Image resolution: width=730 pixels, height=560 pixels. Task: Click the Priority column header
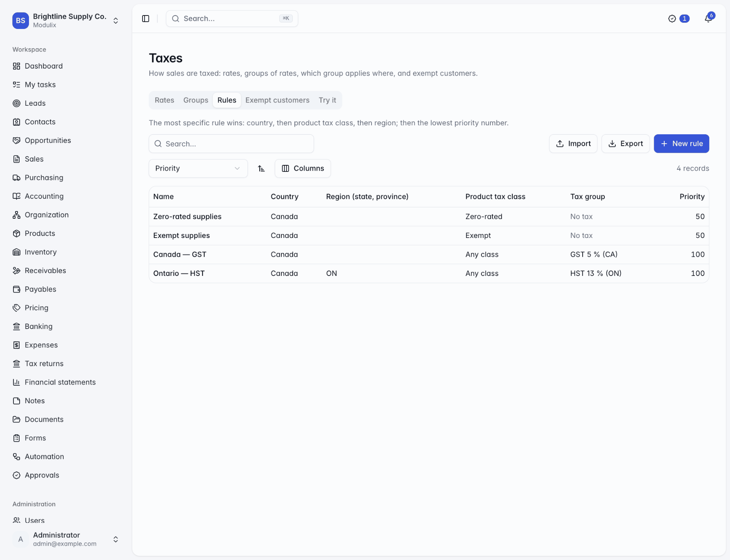(692, 196)
